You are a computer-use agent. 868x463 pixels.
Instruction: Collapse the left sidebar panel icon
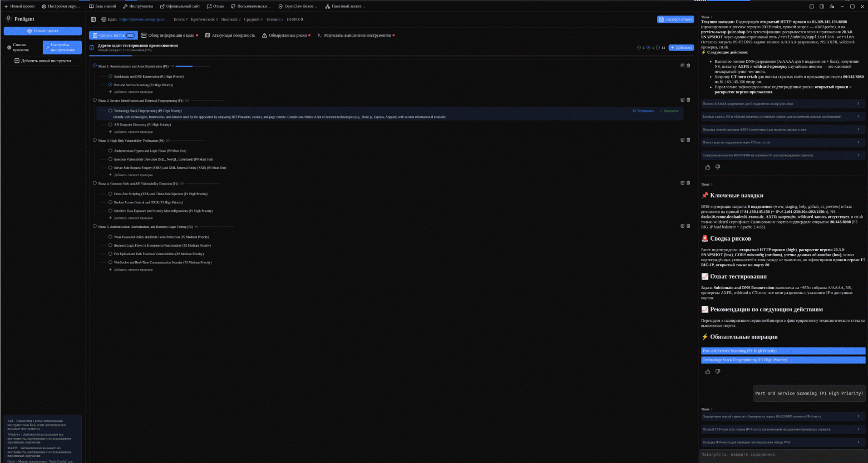(93, 19)
